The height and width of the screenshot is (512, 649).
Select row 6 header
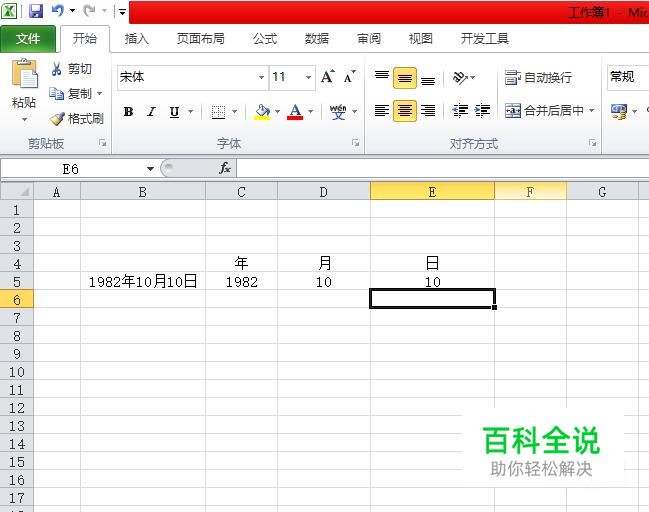coord(17,300)
